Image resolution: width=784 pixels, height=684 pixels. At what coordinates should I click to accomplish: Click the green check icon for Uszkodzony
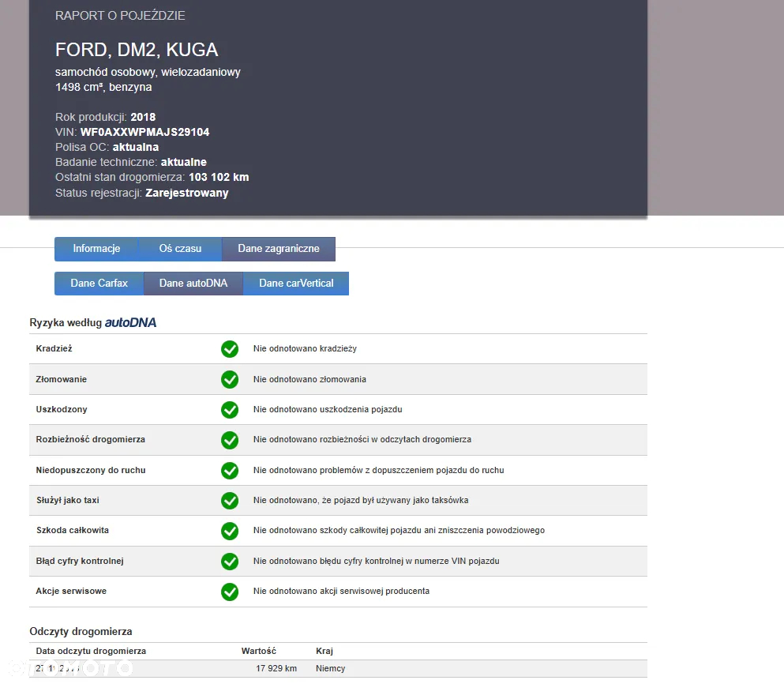230,410
